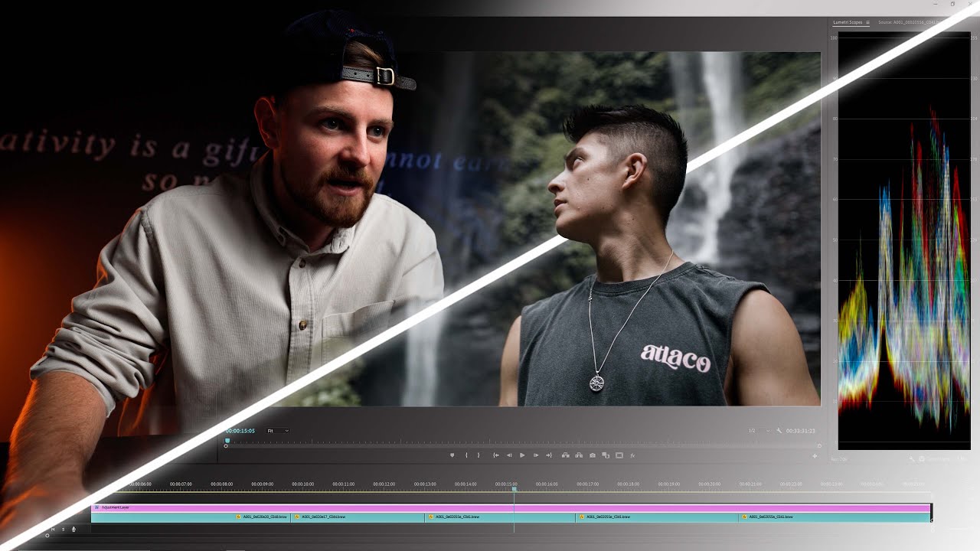
Task: Click the Extract button icon
Action: click(579, 455)
